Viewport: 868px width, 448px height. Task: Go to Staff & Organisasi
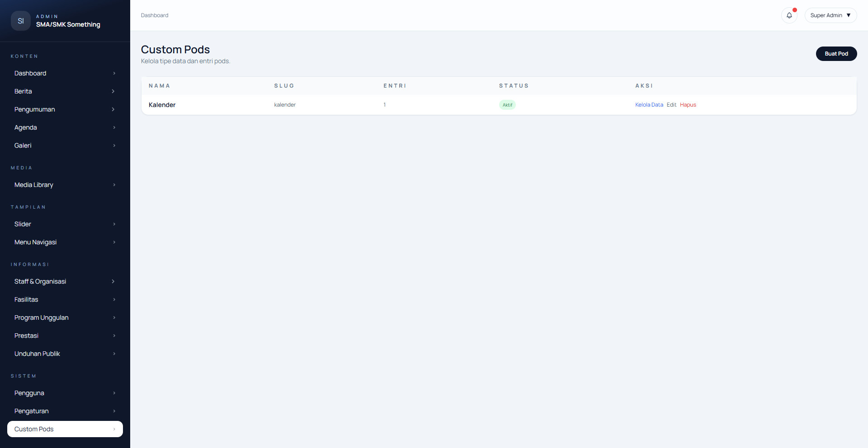click(x=65, y=281)
